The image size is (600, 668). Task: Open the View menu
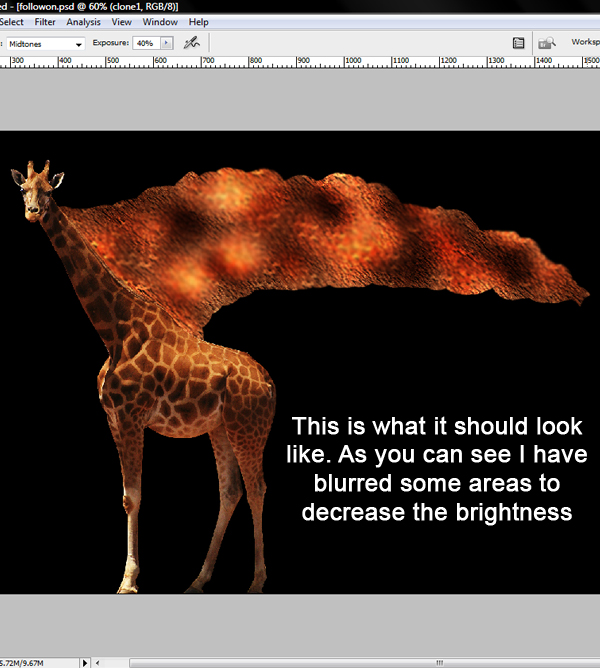121,22
